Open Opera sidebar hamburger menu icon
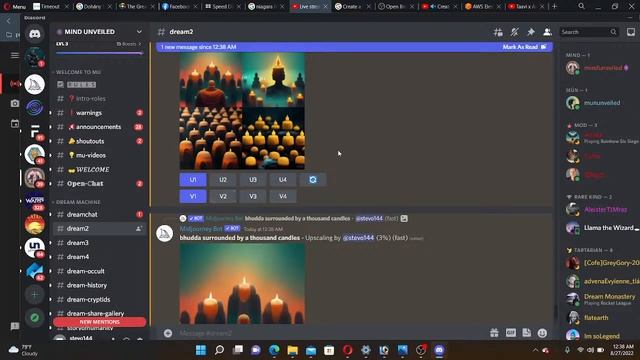 (x=15, y=55)
